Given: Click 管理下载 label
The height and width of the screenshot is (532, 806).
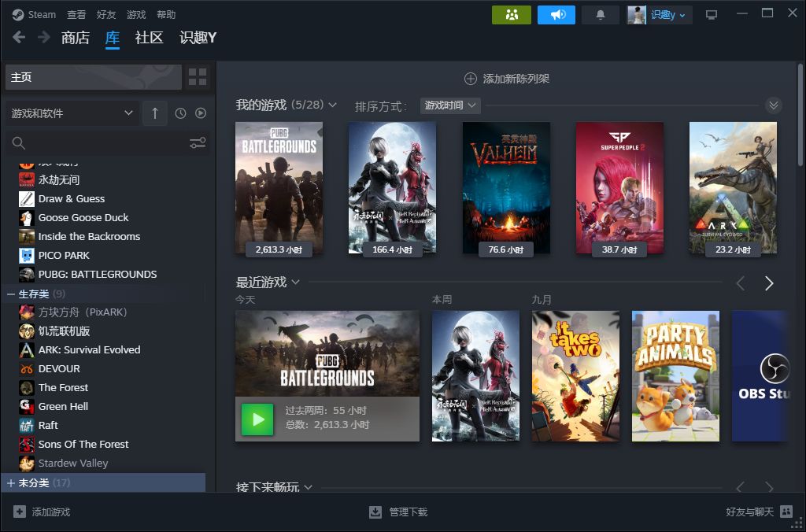Looking at the screenshot, I should tap(409, 512).
